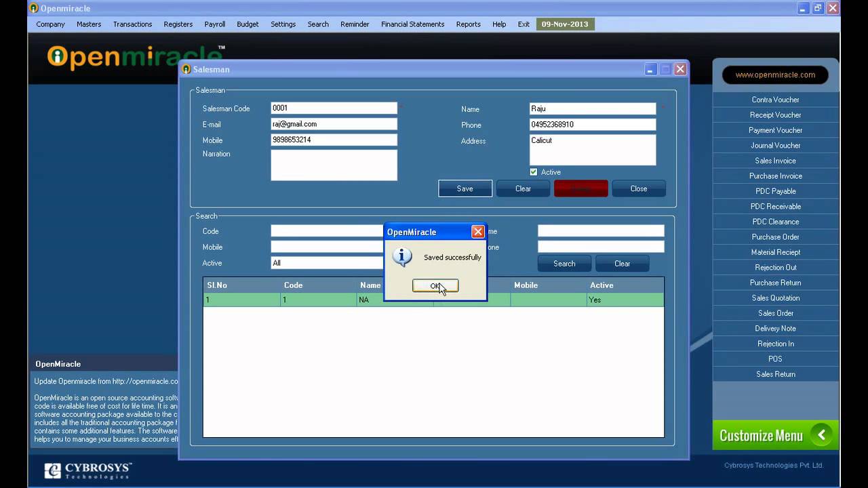This screenshot has width=868, height=488.
Task: Click the Salesman Code input field
Action: (x=334, y=108)
